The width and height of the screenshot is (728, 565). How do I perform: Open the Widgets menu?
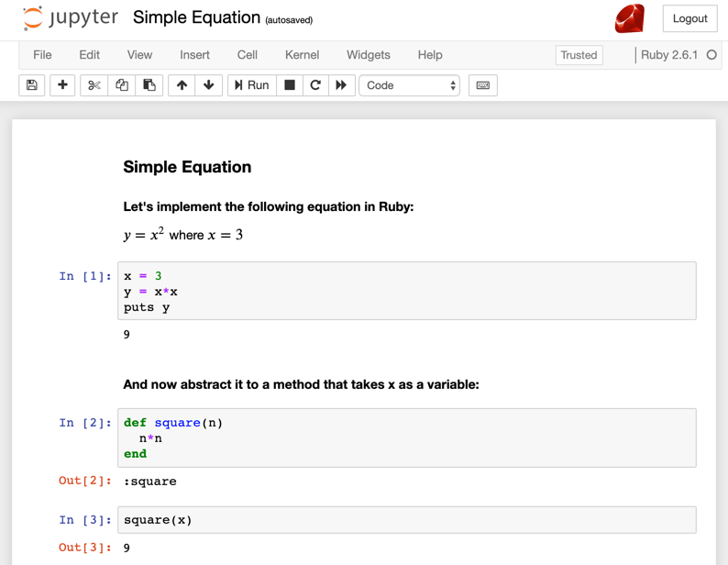point(369,55)
